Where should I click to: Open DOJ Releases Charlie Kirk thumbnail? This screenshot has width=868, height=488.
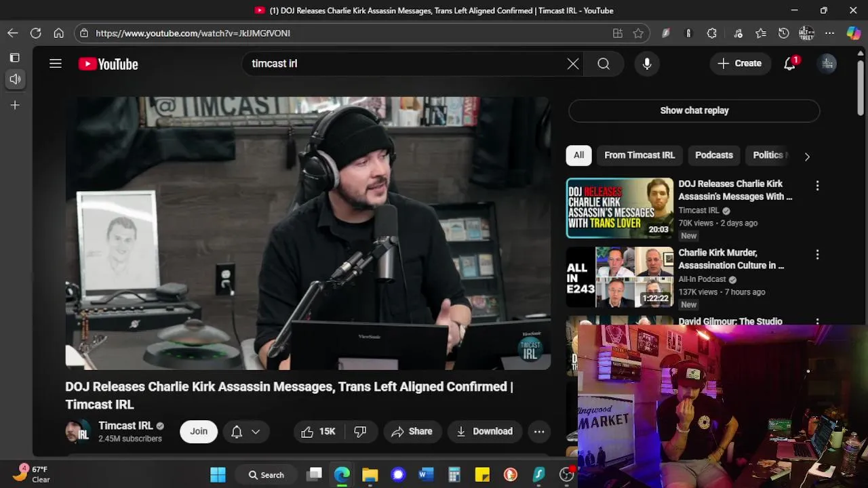620,208
